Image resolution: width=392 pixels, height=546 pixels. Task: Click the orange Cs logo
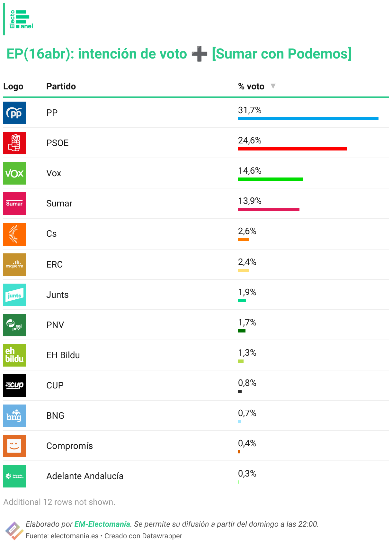[x=14, y=234]
